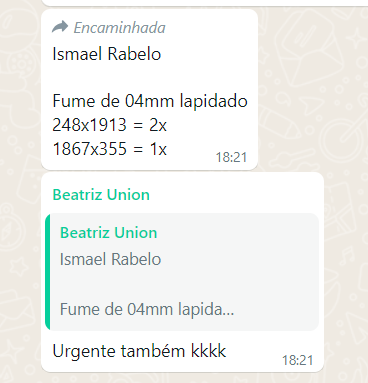Click blank line below Ismael Rabelo in forwarded bubble
Viewport: 368px width, 383px height.
pyautogui.click(x=150, y=78)
